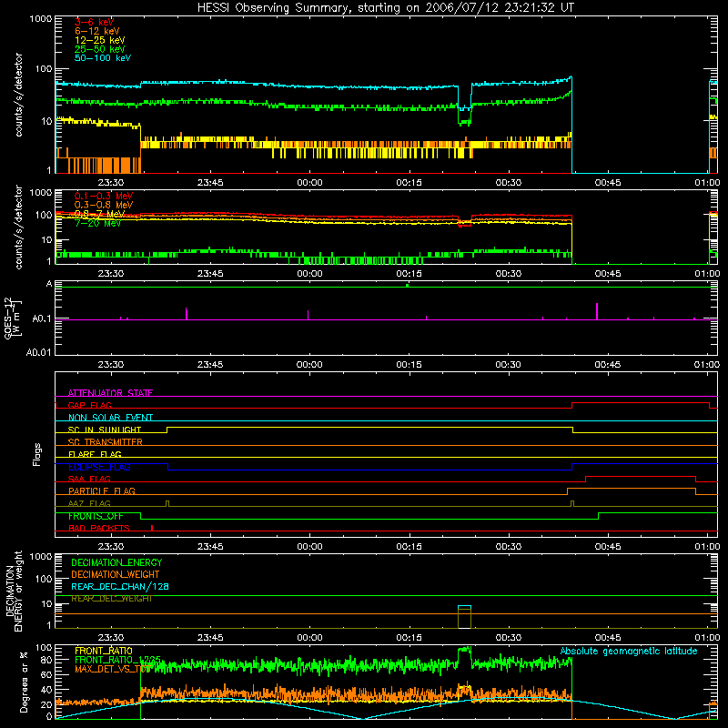Click the tallest magenta GOES spike near 00:45

pos(597,311)
